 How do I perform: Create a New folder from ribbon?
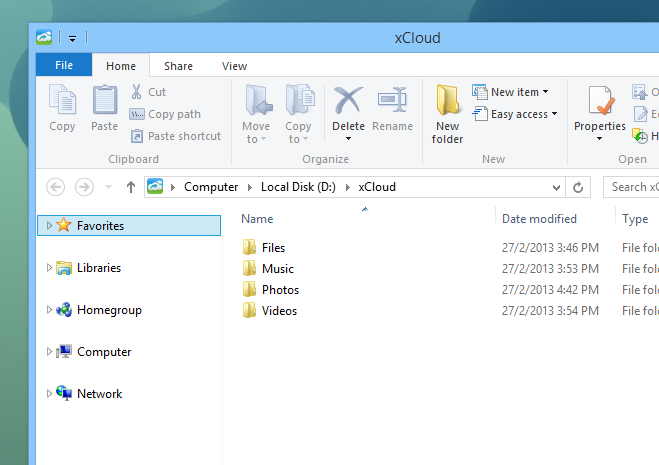tap(447, 114)
